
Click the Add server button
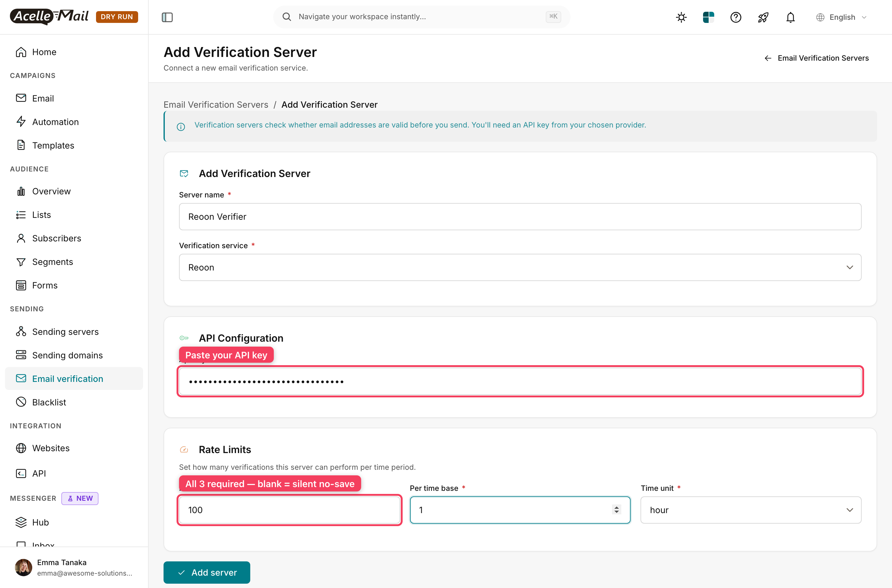tap(207, 573)
